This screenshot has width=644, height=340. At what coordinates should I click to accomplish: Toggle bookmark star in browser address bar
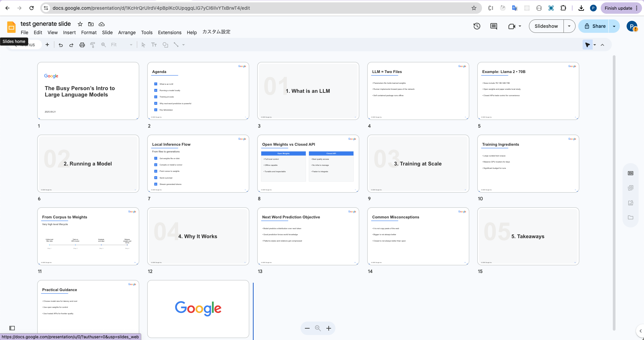tap(474, 8)
